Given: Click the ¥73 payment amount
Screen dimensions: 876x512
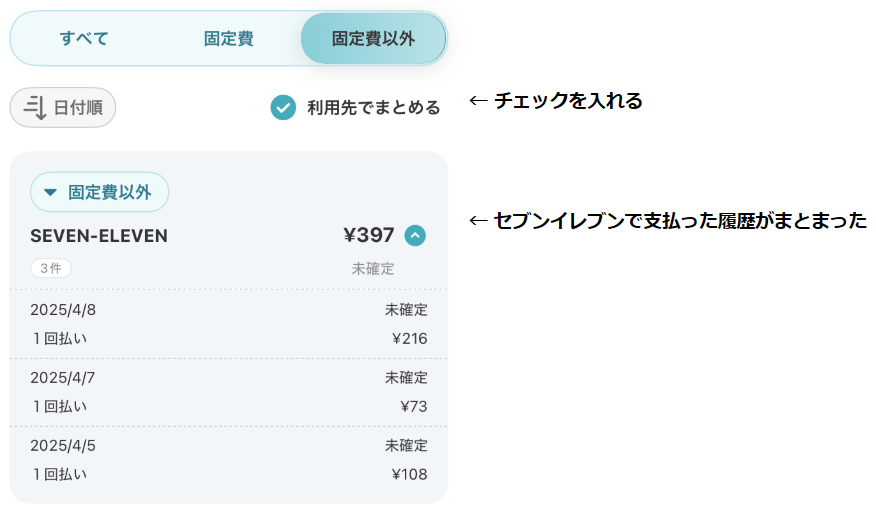Looking at the screenshot, I should pyautogui.click(x=413, y=406).
